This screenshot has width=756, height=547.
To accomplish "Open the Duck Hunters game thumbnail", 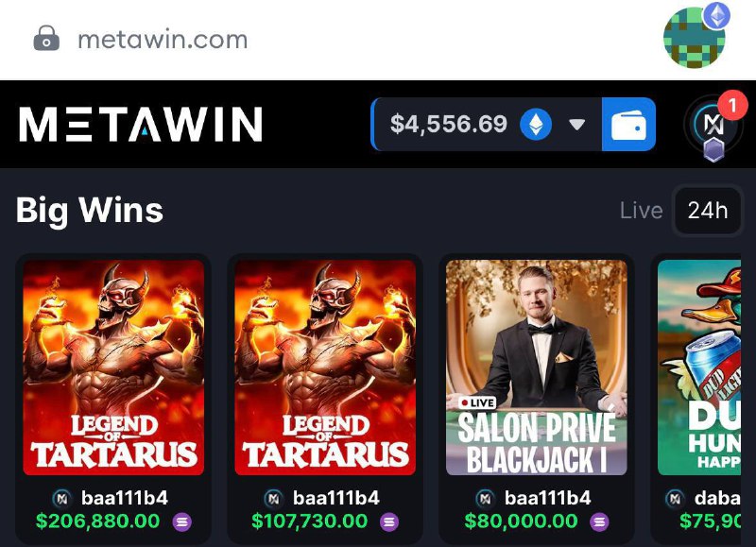I will (699, 368).
